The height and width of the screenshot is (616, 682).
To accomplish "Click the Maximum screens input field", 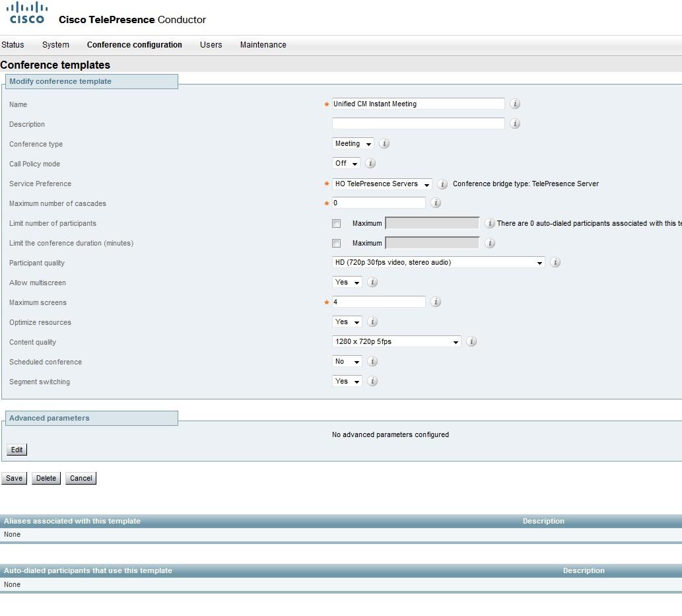I will pos(379,302).
